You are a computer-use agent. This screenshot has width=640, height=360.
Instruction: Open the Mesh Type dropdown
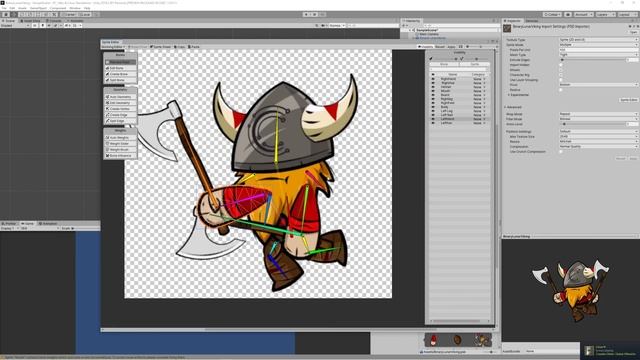coord(598,55)
